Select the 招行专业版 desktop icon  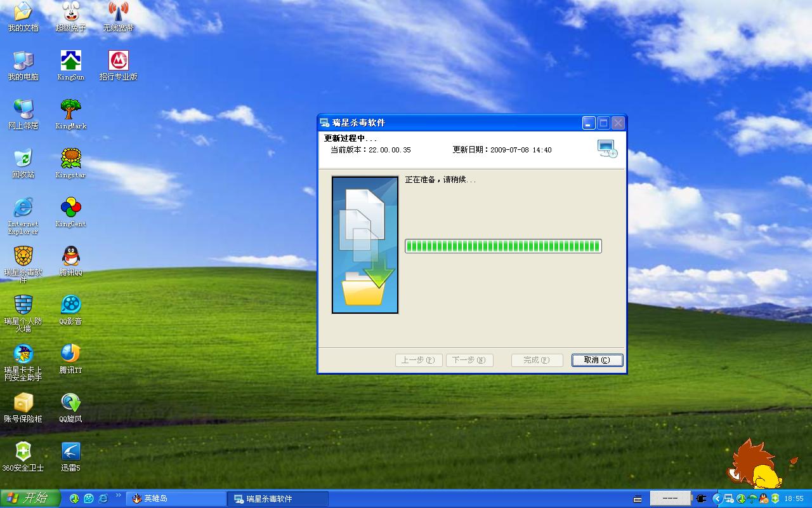tap(119, 66)
